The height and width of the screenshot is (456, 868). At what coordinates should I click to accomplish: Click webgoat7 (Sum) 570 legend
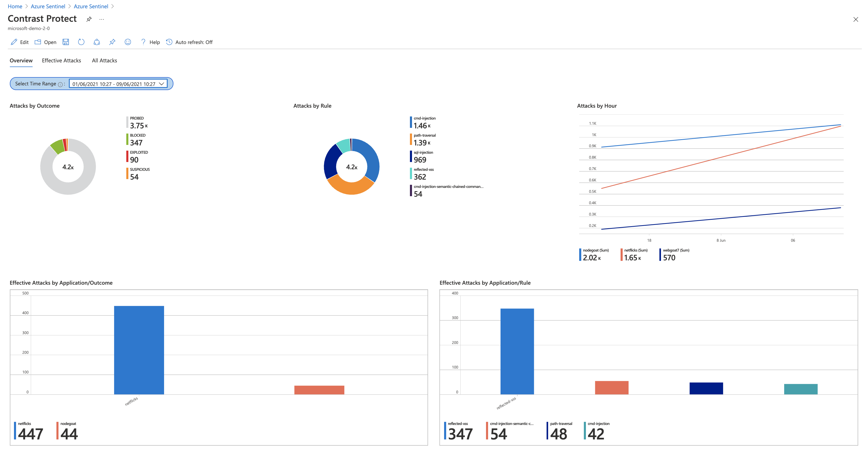coord(675,255)
